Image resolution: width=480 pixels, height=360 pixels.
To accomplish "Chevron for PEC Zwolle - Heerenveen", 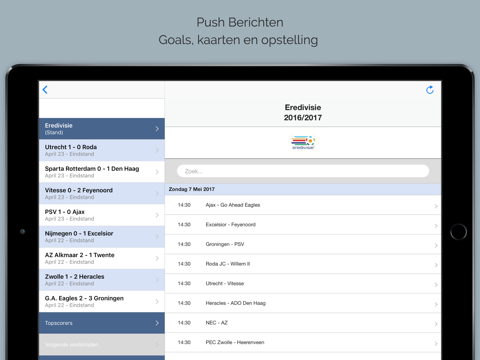I will tap(436, 344).
